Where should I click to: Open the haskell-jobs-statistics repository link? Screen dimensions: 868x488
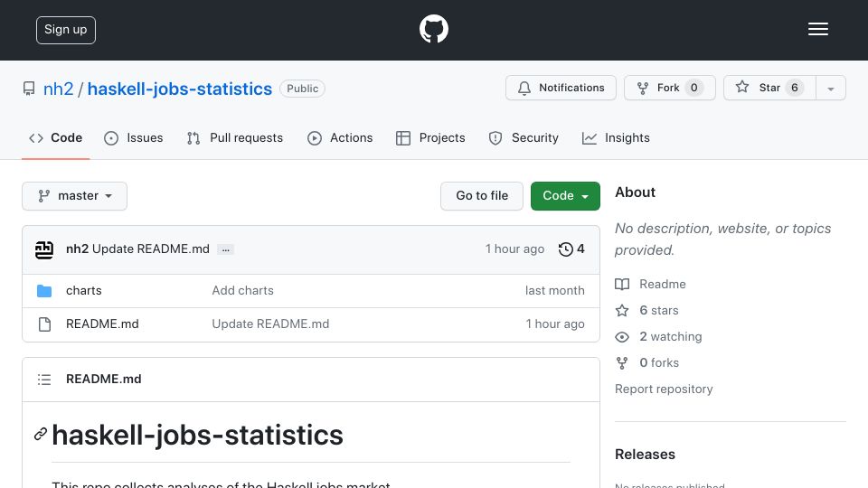(x=179, y=89)
